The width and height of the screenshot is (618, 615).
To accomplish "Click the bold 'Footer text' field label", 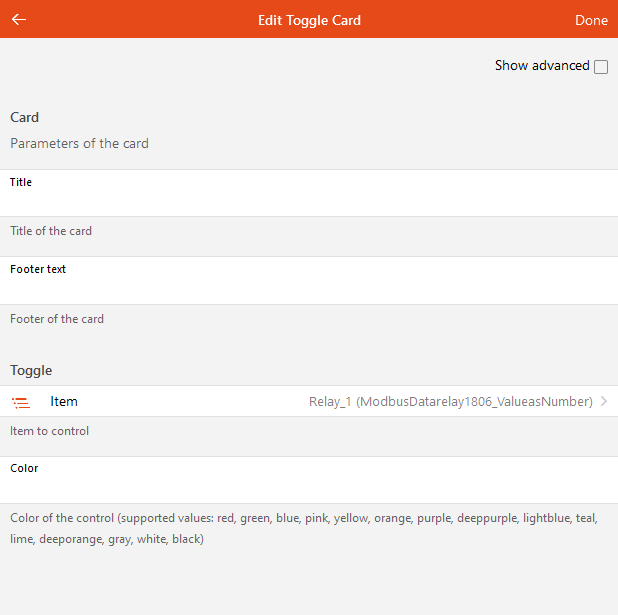I will pyautogui.click(x=38, y=269).
